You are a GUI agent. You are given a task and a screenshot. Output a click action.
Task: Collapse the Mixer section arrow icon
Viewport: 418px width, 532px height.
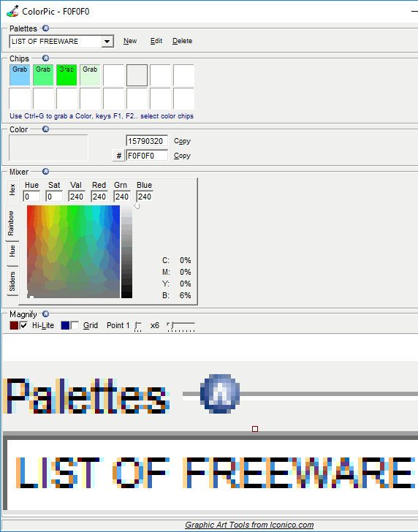coord(45,171)
